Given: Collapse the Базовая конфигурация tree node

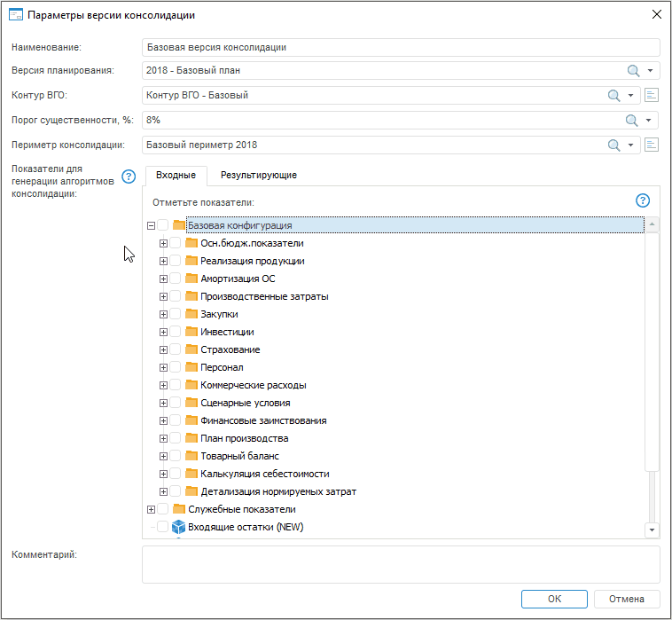Looking at the screenshot, I should pos(151,225).
